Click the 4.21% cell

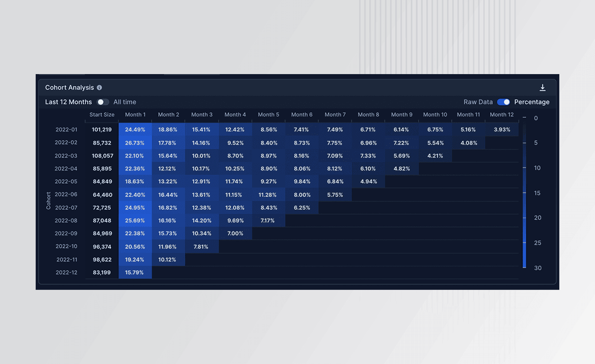coord(435,156)
